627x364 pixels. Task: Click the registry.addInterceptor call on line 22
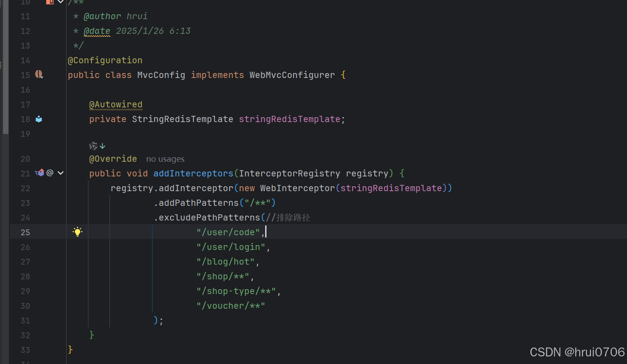[x=172, y=188]
